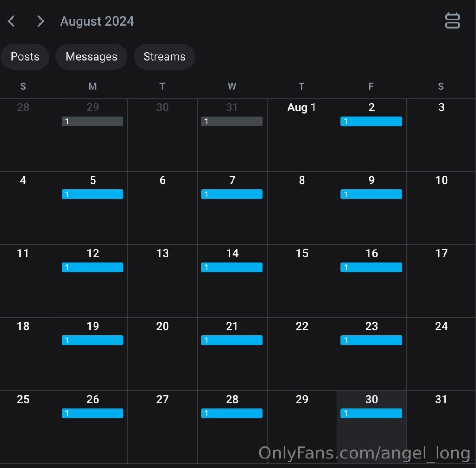Click the next month arrow
The width and height of the screenshot is (476, 468).
pyautogui.click(x=40, y=21)
